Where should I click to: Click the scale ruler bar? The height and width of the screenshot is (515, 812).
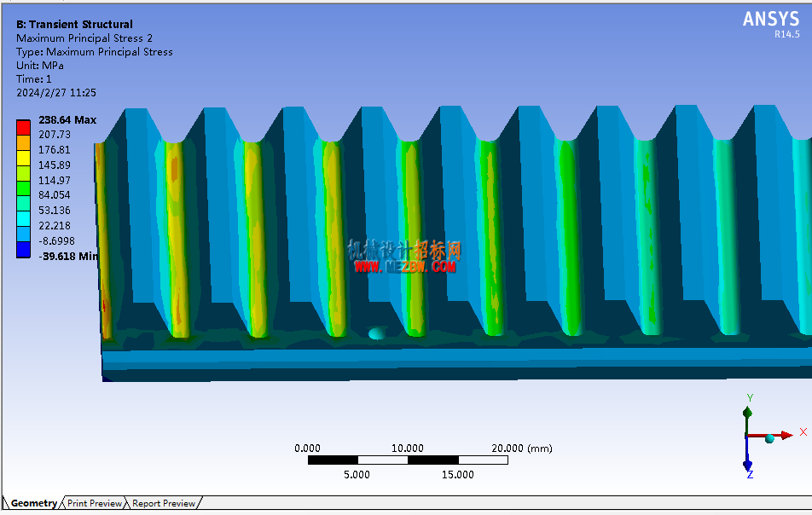(x=408, y=460)
